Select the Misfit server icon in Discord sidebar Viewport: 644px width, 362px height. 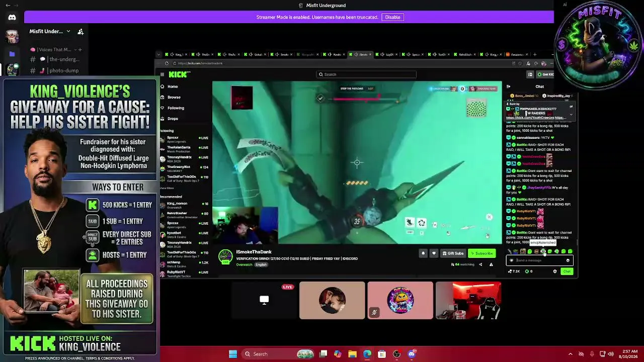[x=12, y=70]
